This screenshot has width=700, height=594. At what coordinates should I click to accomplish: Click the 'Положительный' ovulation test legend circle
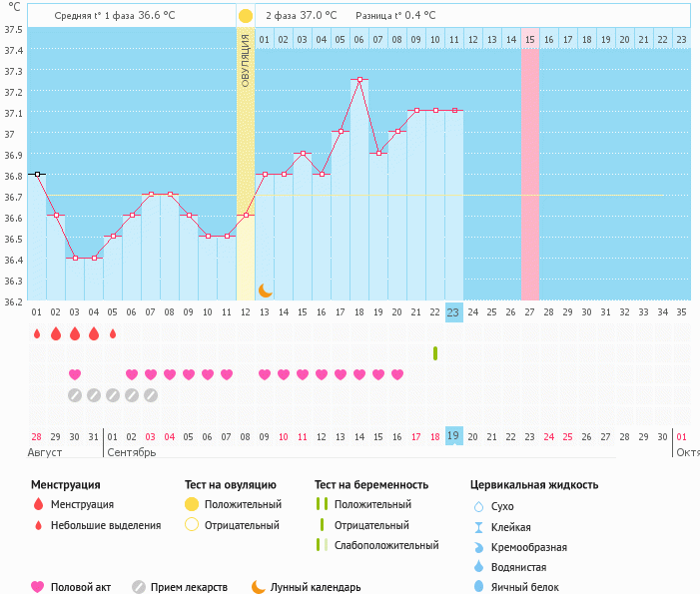192,504
